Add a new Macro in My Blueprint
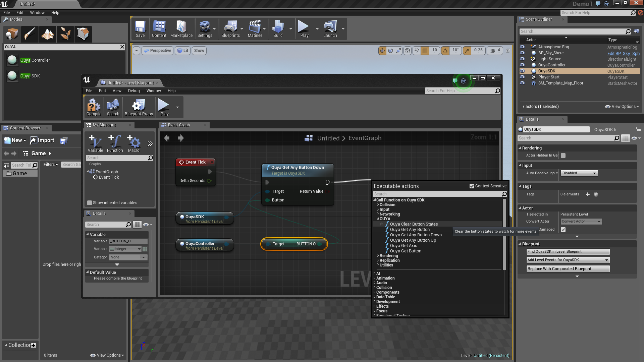The image size is (644, 362). tap(133, 143)
